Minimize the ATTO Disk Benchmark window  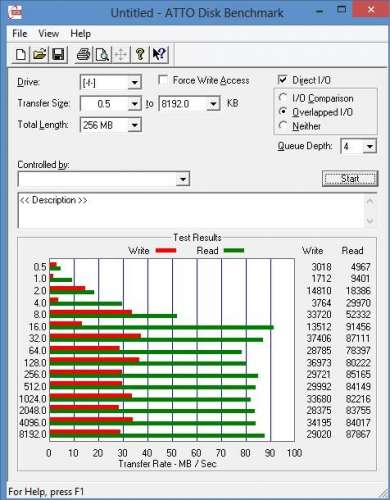coord(319,11)
